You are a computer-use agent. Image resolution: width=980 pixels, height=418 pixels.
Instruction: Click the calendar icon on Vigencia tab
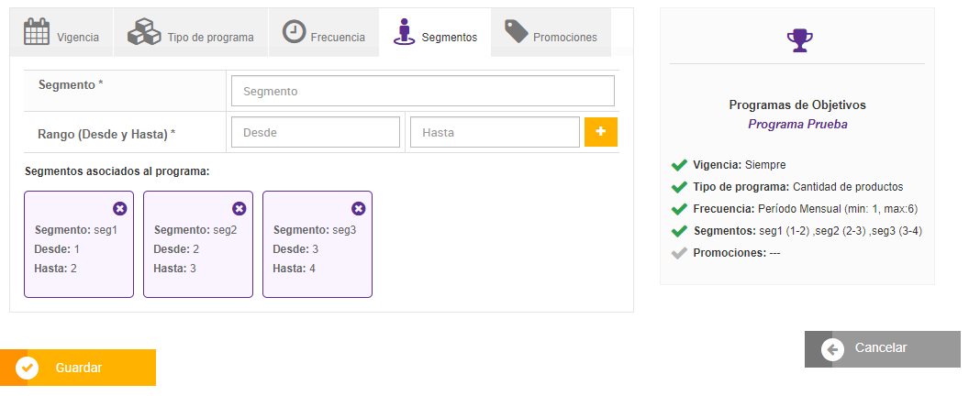(x=37, y=32)
